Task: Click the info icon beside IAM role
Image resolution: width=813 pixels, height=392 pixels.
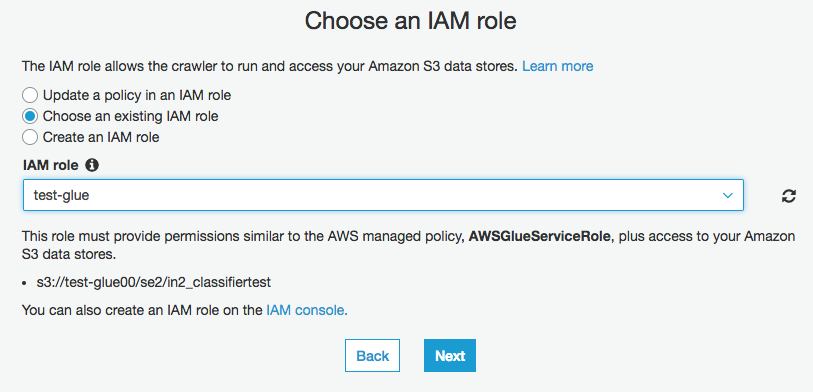Action: 92,165
